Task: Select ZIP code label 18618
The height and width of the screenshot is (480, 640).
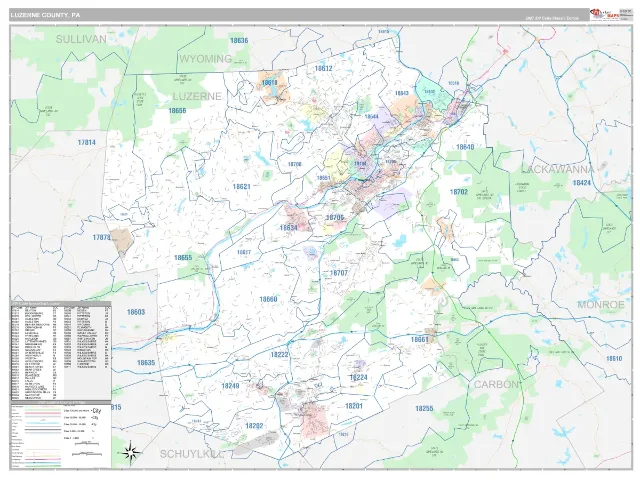Action: point(269,83)
